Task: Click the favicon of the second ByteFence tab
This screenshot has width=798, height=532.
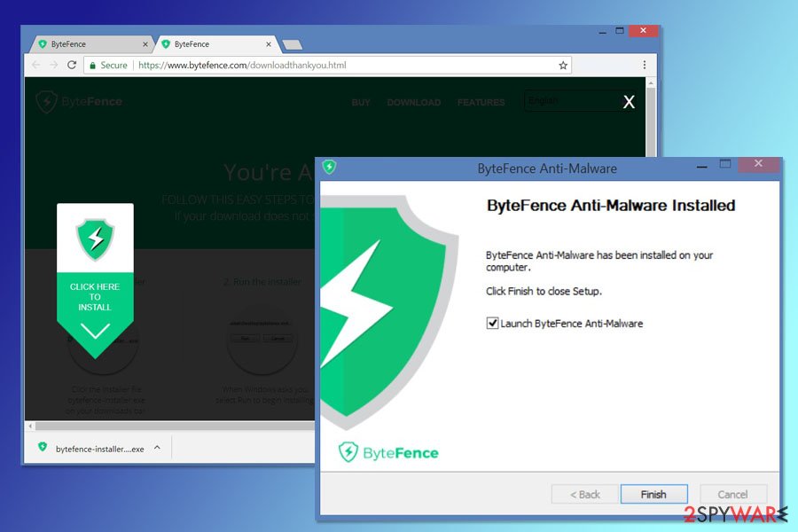Action: coord(166,44)
